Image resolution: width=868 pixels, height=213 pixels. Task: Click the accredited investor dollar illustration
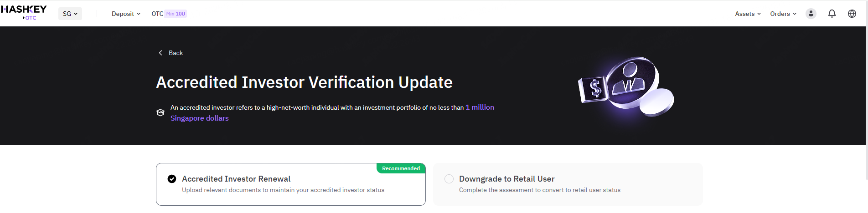click(625, 86)
